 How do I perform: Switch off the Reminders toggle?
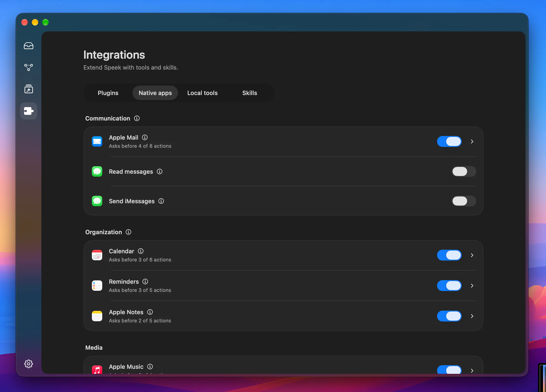pos(449,286)
